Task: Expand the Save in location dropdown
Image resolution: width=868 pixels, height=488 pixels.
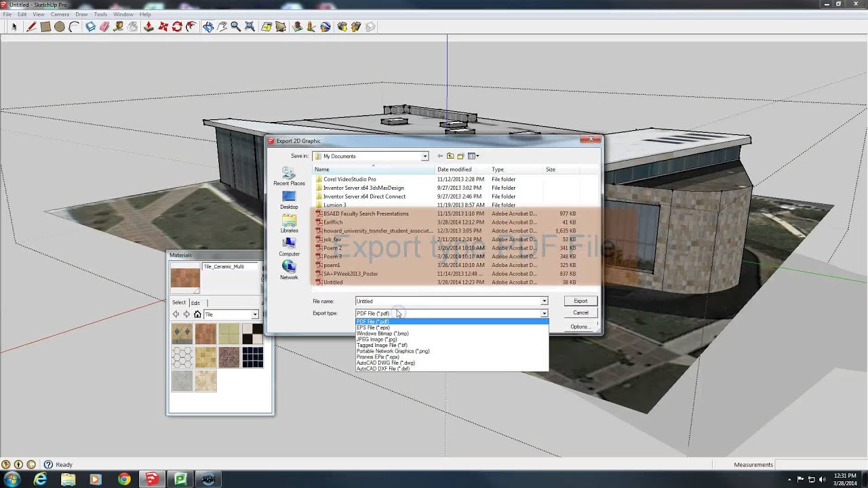Action: point(425,156)
